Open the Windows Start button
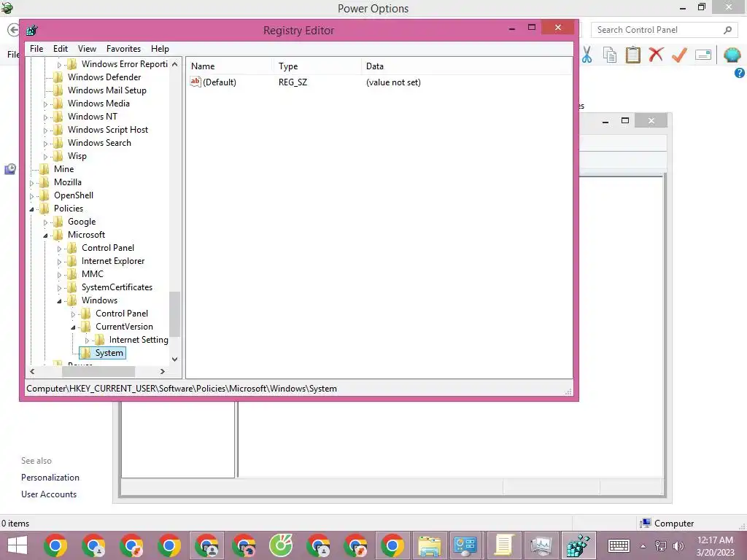The image size is (747, 560). point(18,545)
